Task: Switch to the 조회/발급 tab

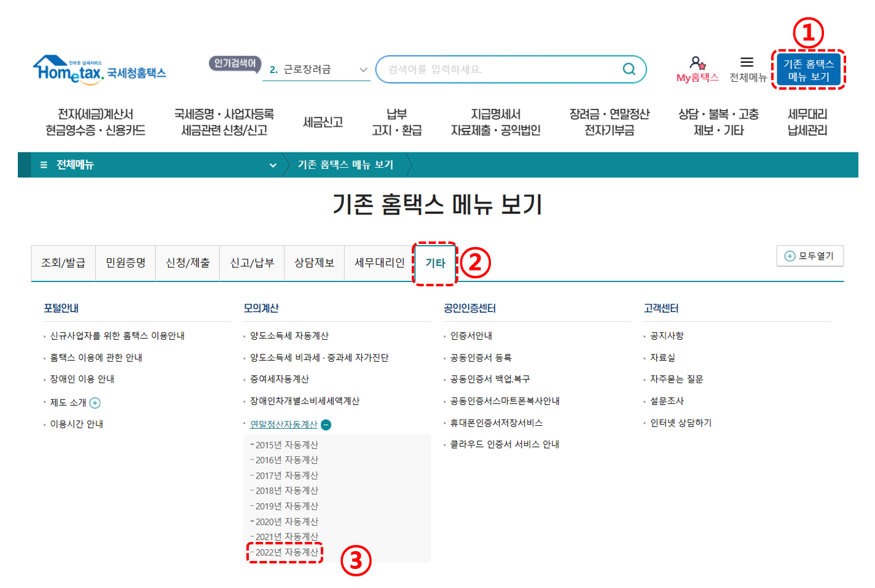Action: click(63, 262)
